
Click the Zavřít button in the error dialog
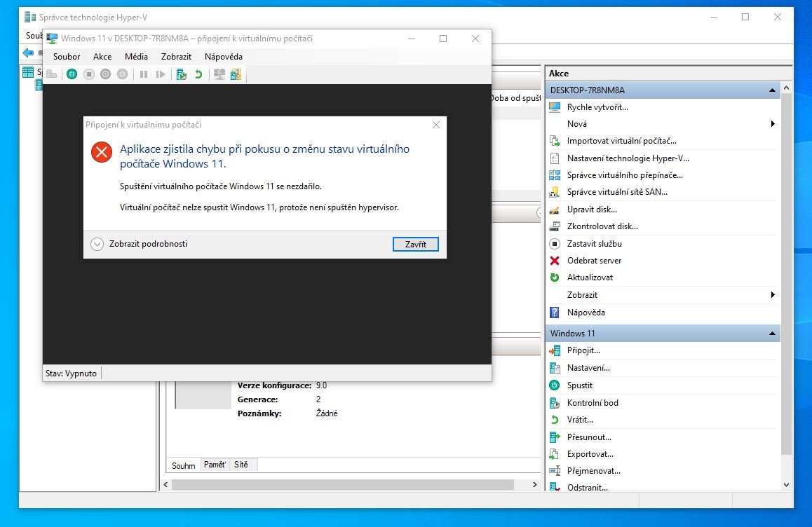click(x=416, y=245)
